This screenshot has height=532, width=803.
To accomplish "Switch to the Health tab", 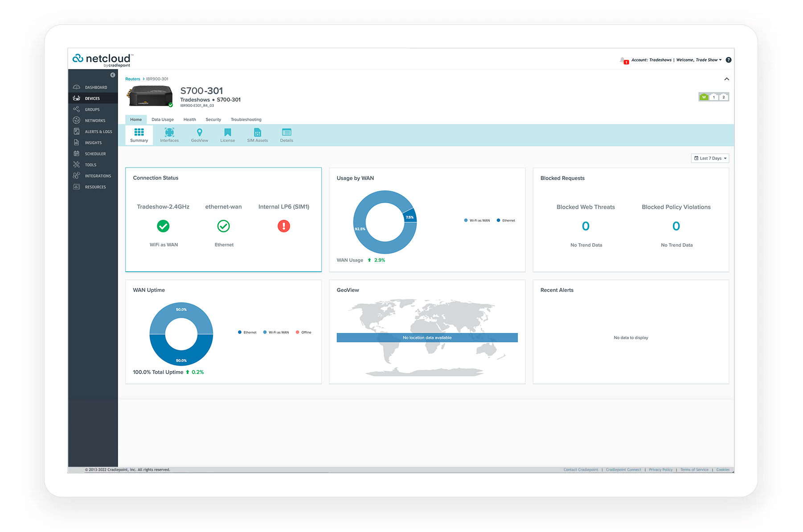I will 190,119.
